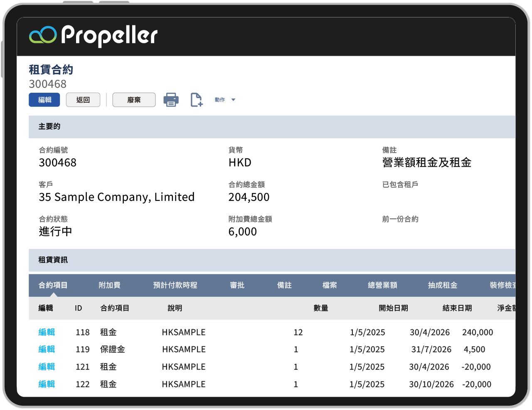The width and height of the screenshot is (532, 410).
Task: Switch to the 附加費 tab
Action: (x=110, y=285)
